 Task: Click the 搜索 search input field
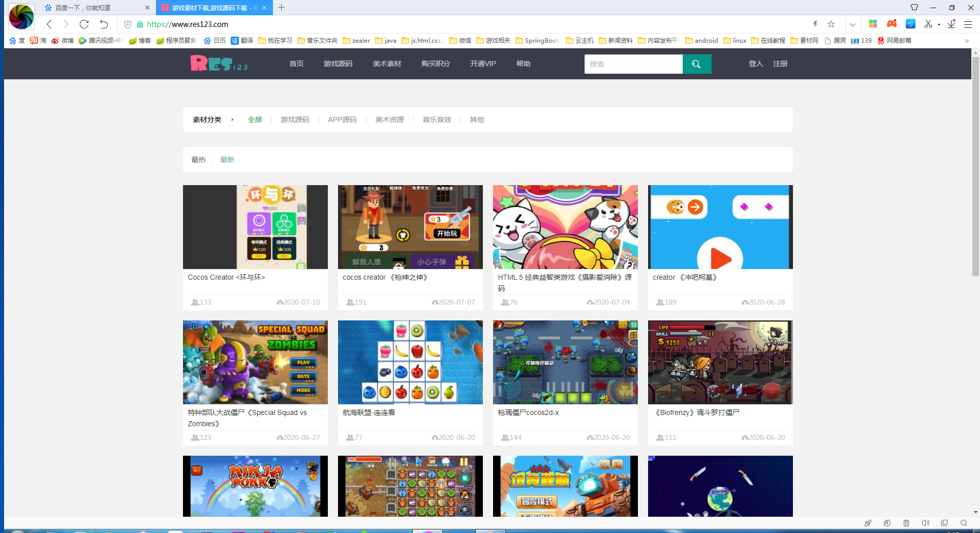633,64
